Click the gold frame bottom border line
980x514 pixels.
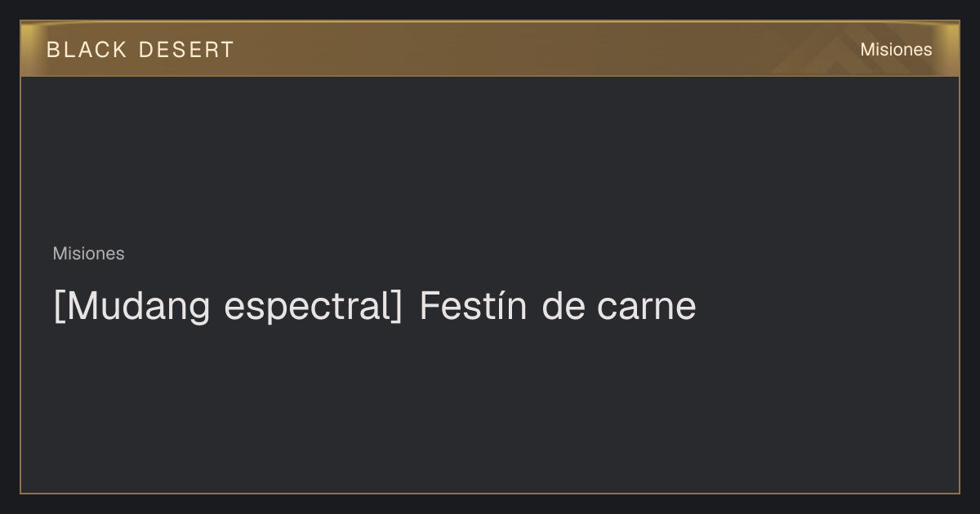click(490, 493)
